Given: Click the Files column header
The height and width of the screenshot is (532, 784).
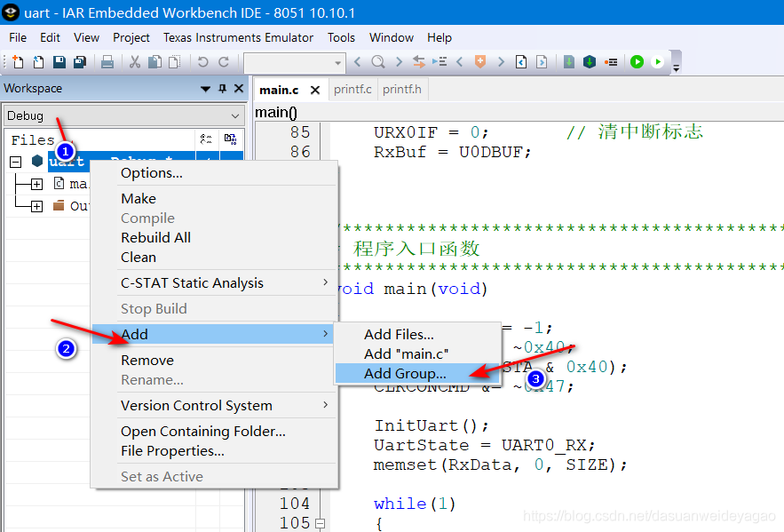Looking at the screenshot, I should coord(99,139).
